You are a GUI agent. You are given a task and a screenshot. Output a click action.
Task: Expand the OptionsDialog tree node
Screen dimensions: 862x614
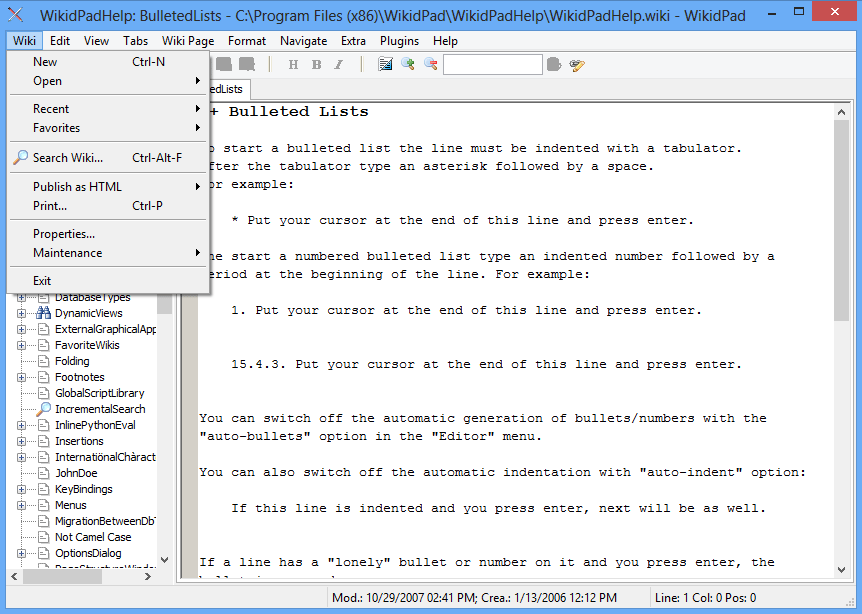[x=21, y=553]
